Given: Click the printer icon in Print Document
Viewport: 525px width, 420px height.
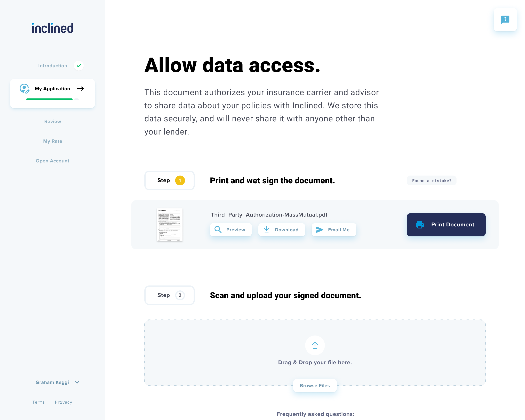Looking at the screenshot, I should pyautogui.click(x=420, y=225).
